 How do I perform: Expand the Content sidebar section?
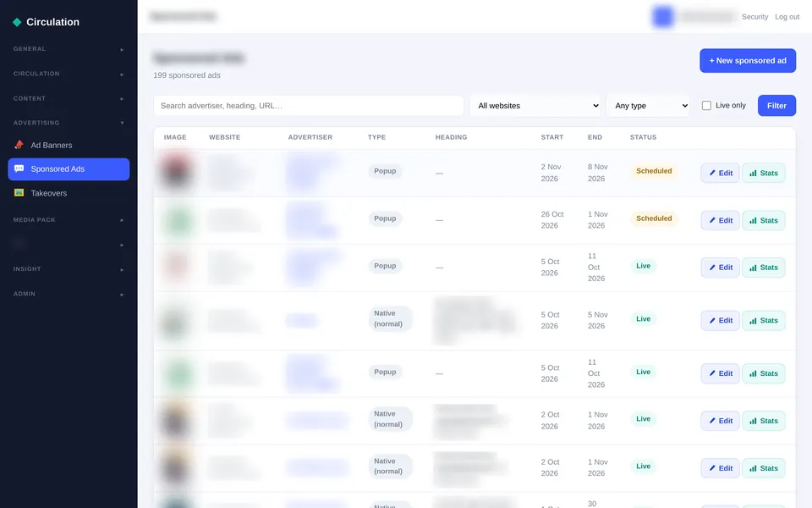[69, 98]
